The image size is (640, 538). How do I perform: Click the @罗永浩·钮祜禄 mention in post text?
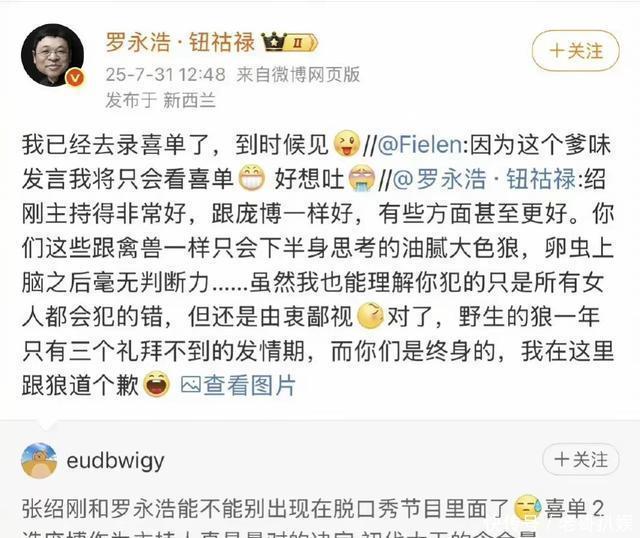484,180
